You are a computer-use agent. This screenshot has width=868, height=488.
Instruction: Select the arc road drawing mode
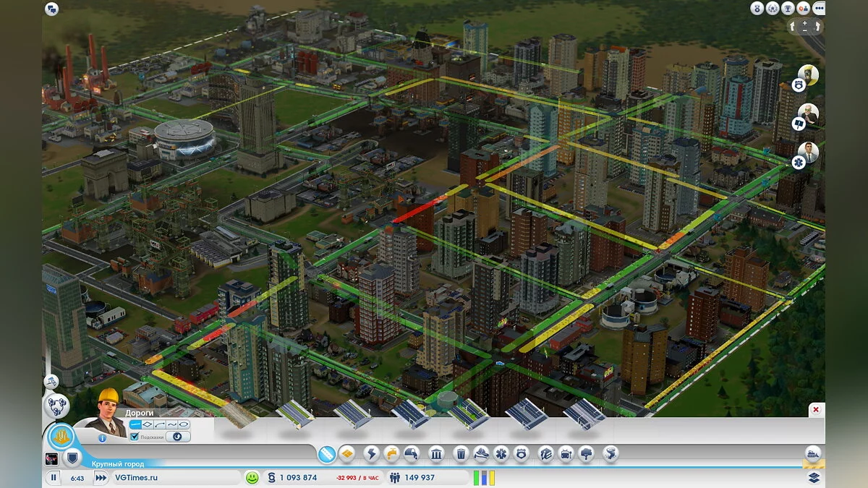pos(160,424)
